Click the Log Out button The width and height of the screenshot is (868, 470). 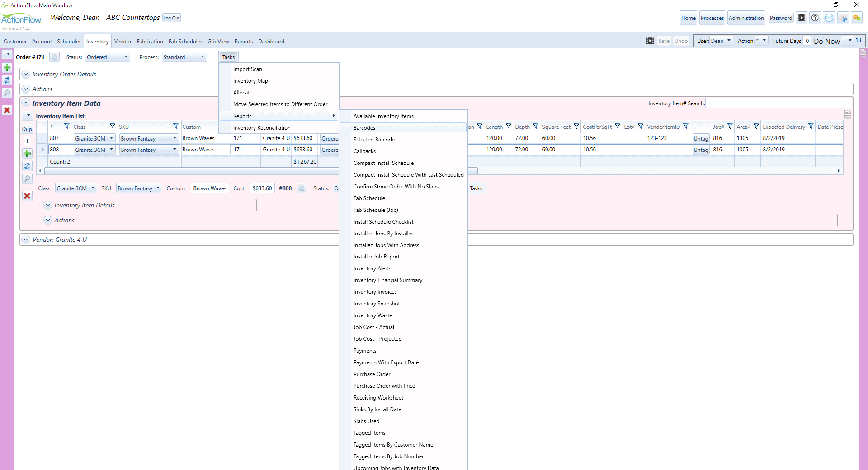[171, 18]
